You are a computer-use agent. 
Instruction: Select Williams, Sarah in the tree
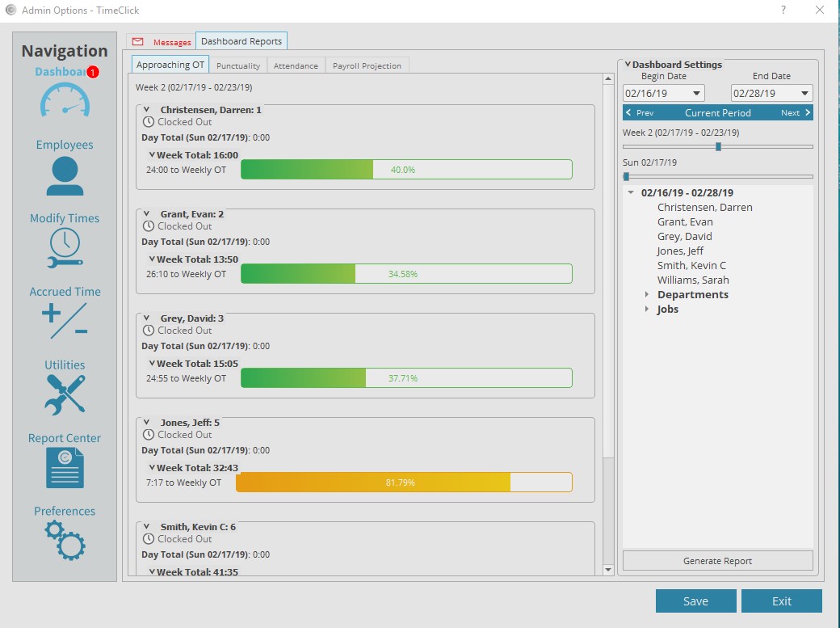(693, 280)
